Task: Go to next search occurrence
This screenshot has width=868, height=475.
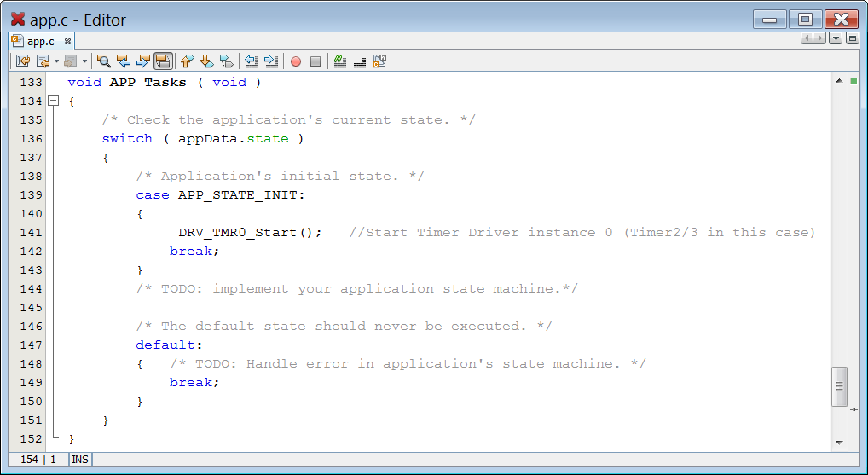Action: click(x=143, y=61)
